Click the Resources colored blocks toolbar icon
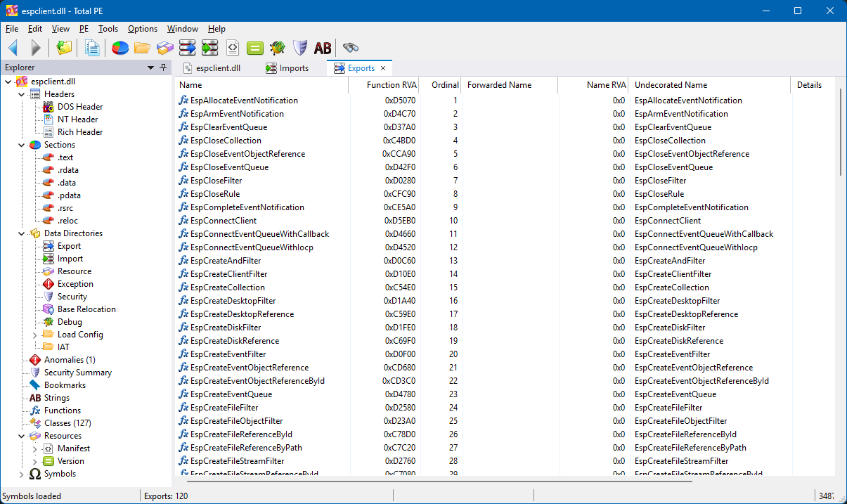The width and height of the screenshot is (847, 504). [x=165, y=48]
